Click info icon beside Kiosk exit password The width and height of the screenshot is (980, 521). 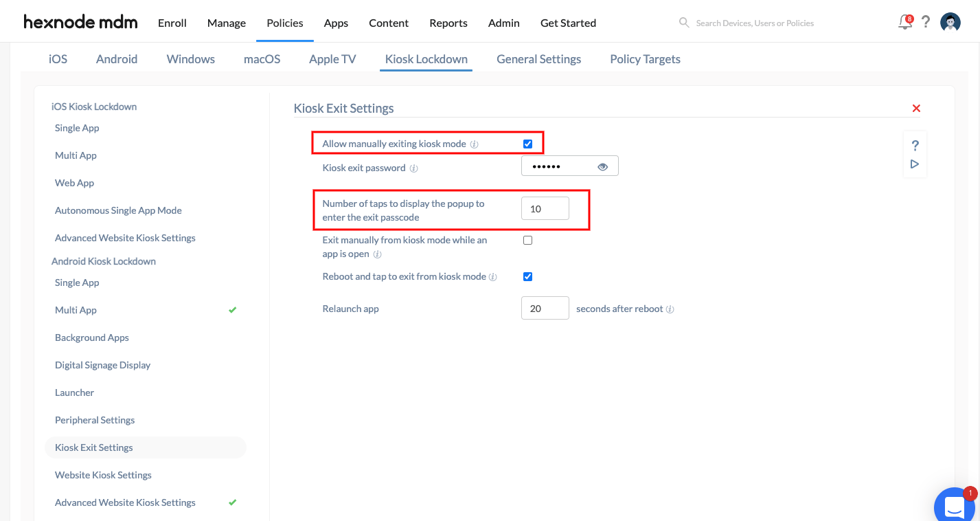tap(414, 168)
